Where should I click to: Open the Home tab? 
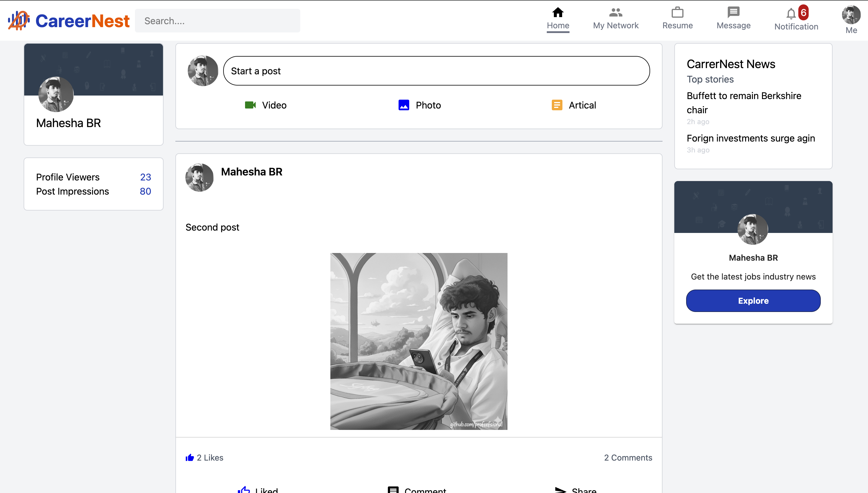557,19
